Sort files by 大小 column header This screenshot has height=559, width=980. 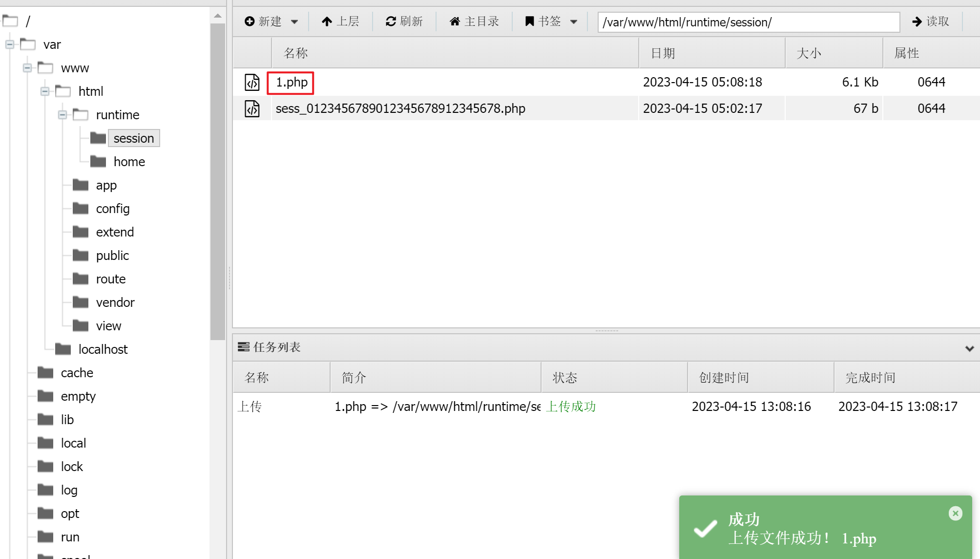pyautogui.click(x=809, y=53)
